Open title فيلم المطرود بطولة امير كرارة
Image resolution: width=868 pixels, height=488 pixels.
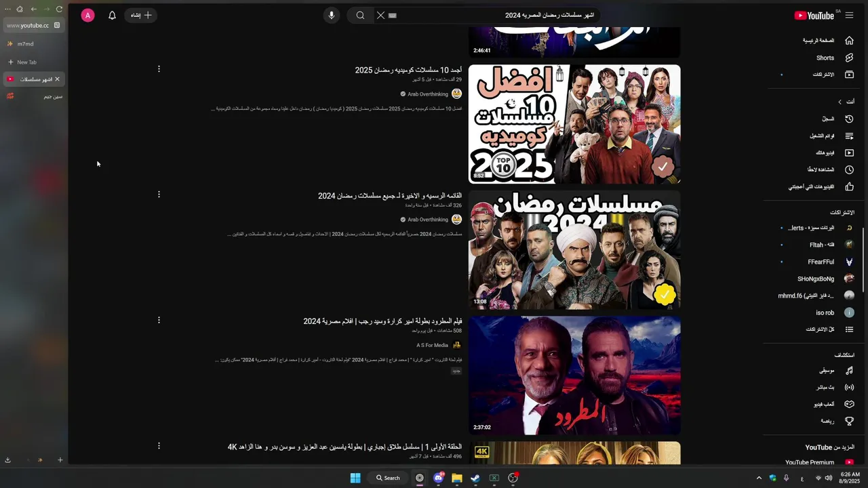(382, 321)
